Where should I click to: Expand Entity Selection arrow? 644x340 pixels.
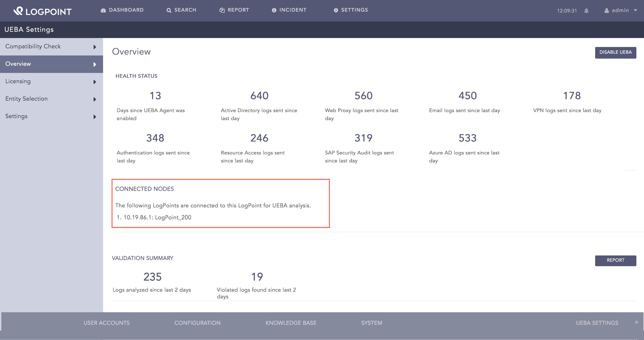pyautogui.click(x=95, y=99)
